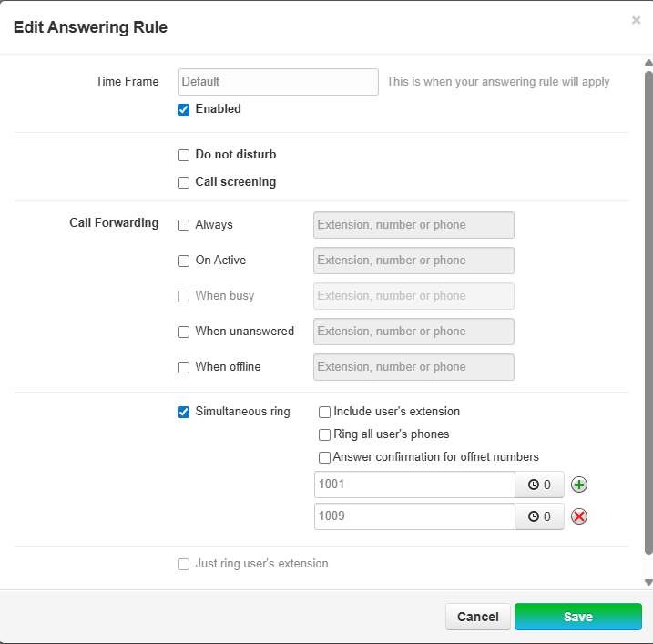Close the Edit Answering Rule dialog
Viewport: 653px width, 644px height.
click(636, 20)
